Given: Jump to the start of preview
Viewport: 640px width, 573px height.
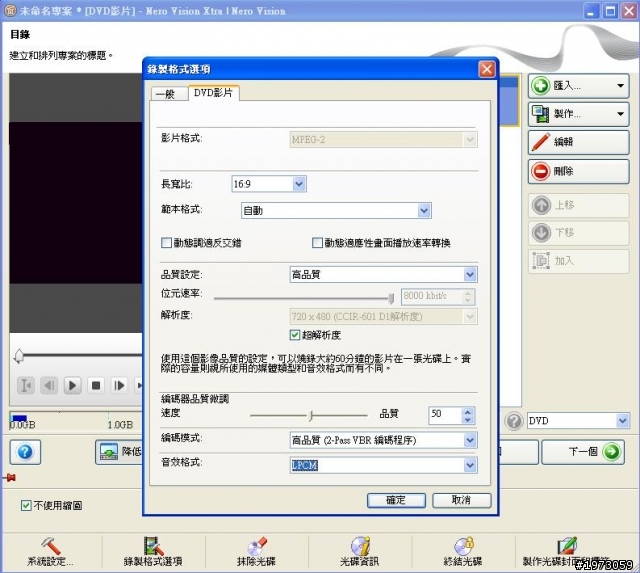Looking at the screenshot, I should coord(26,385).
